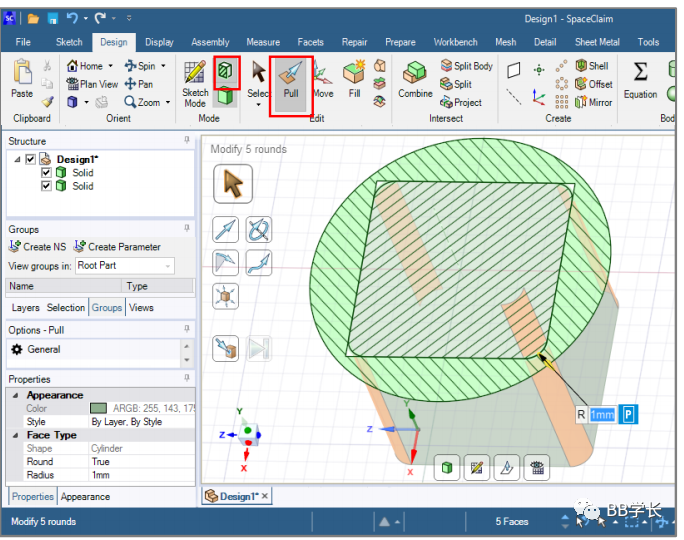
Task: Pin the Structure panel
Action: 187,140
